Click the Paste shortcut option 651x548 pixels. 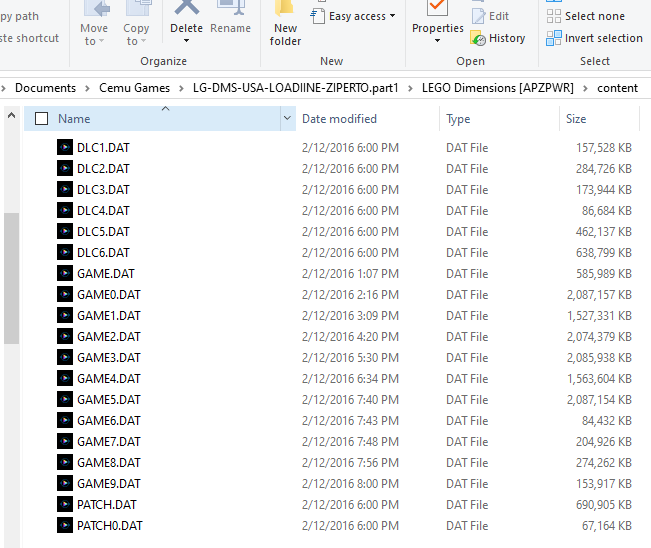29,38
